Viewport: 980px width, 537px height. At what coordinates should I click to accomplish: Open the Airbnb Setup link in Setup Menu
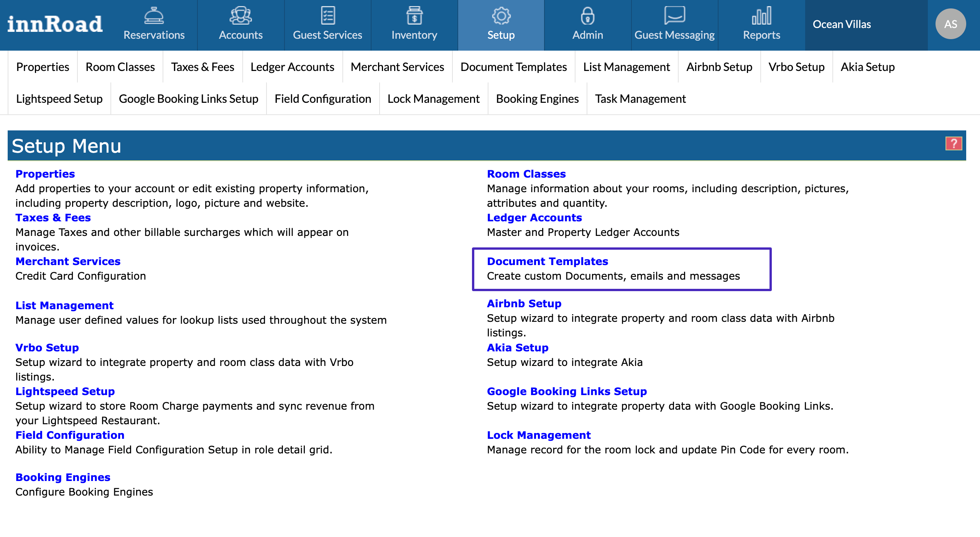point(524,303)
